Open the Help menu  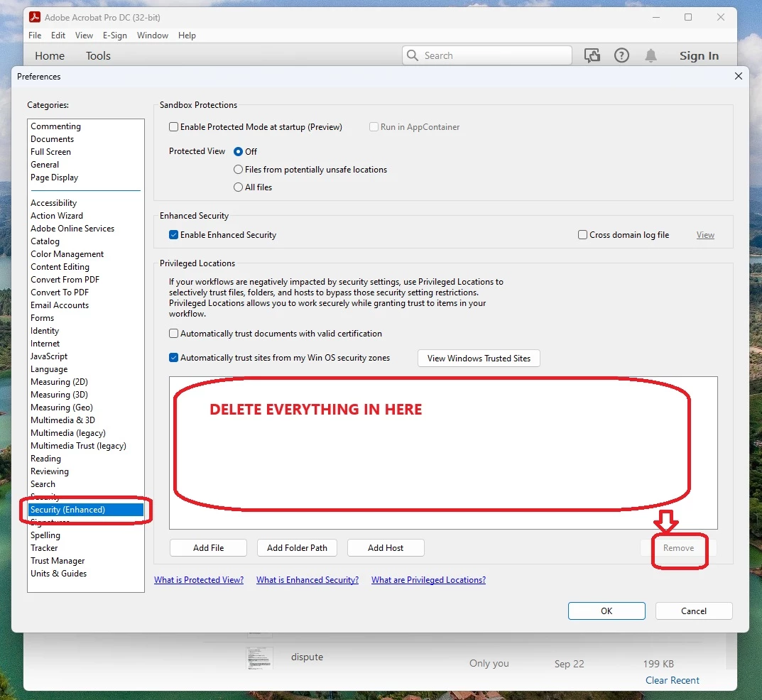tap(187, 35)
